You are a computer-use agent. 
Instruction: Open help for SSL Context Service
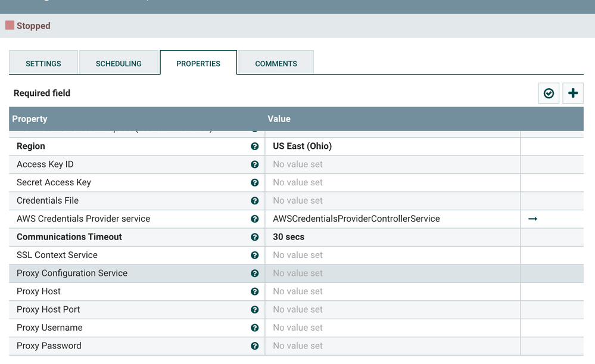[x=255, y=255]
